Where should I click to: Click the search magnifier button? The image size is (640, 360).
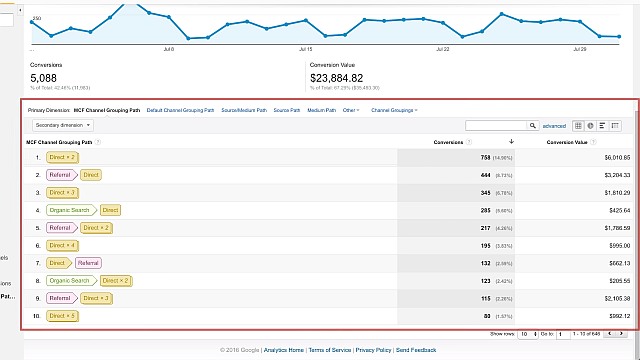point(533,126)
